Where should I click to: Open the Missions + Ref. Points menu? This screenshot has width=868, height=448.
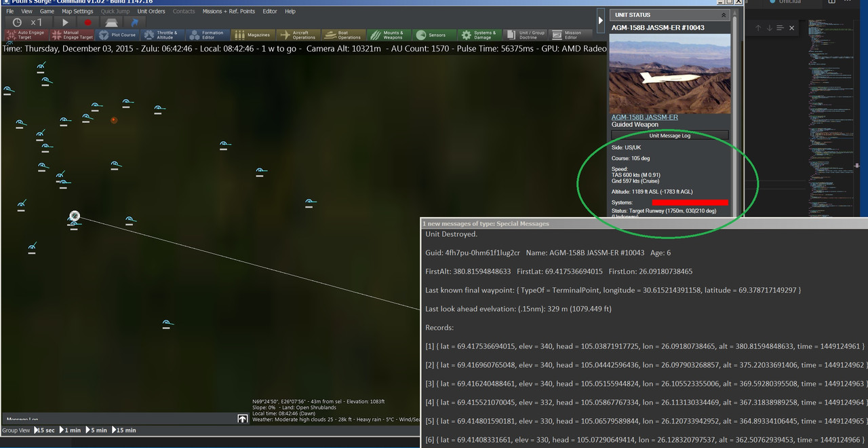(229, 12)
